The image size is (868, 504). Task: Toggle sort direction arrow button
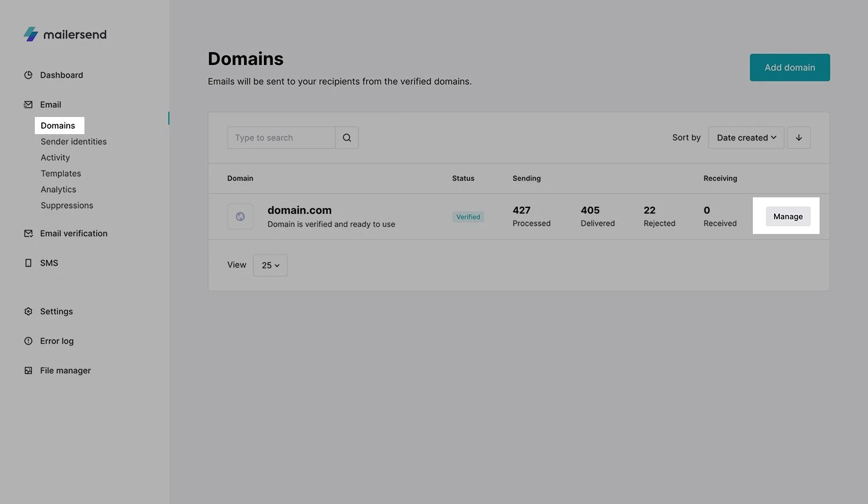tap(798, 138)
